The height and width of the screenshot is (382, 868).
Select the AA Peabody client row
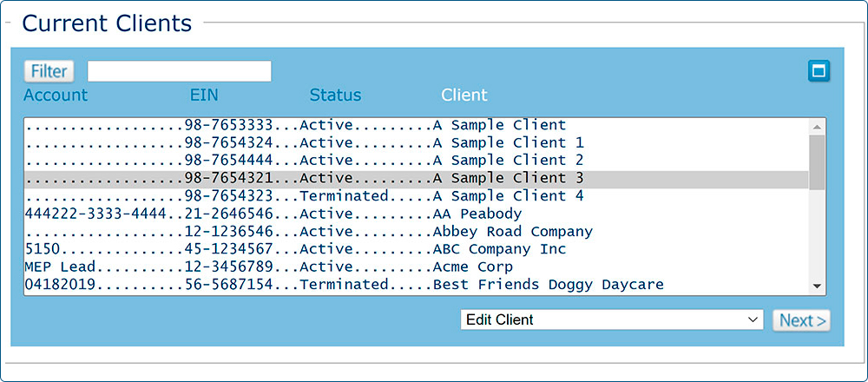pos(416,214)
